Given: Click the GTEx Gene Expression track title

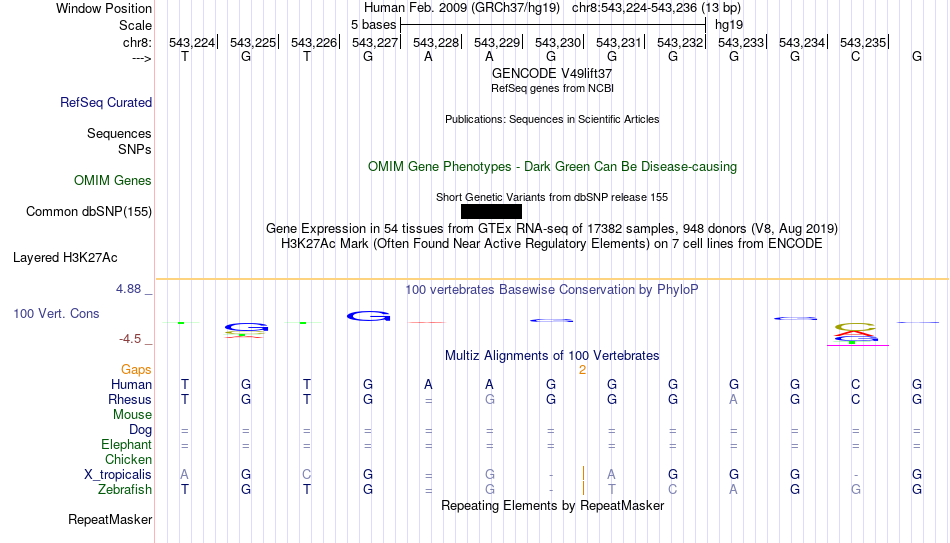Looking at the screenshot, I should click(x=552, y=228).
